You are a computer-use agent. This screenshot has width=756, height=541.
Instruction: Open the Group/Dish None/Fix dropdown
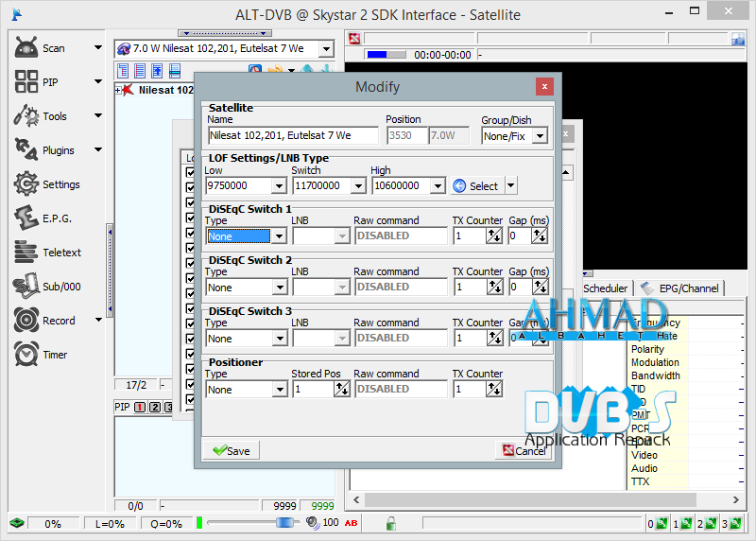(x=540, y=136)
